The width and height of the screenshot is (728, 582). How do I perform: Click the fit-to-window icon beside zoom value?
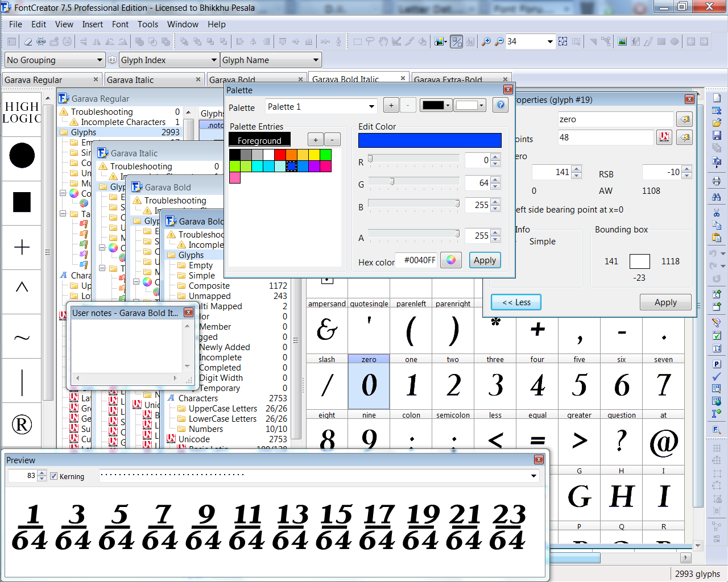pos(562,41)
